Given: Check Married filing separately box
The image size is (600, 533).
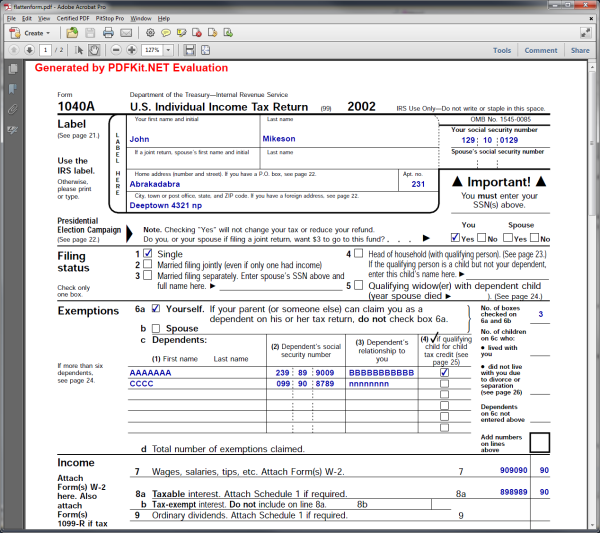Looking at the screenshot, I should tap(147, 275).
